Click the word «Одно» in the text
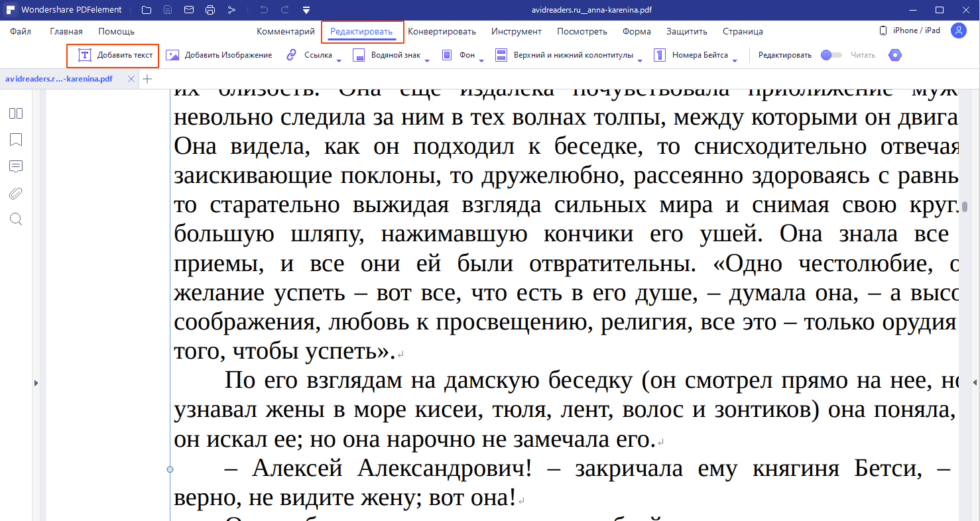This screenshot has width=980, height=521. pyautogui.click(x=748, y=264)
